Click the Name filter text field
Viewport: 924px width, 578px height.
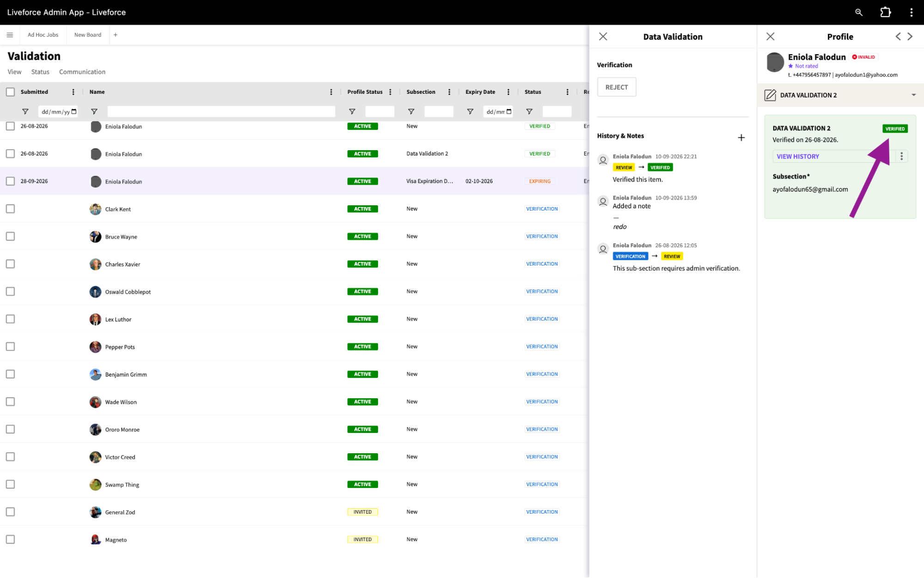[221, 112]
